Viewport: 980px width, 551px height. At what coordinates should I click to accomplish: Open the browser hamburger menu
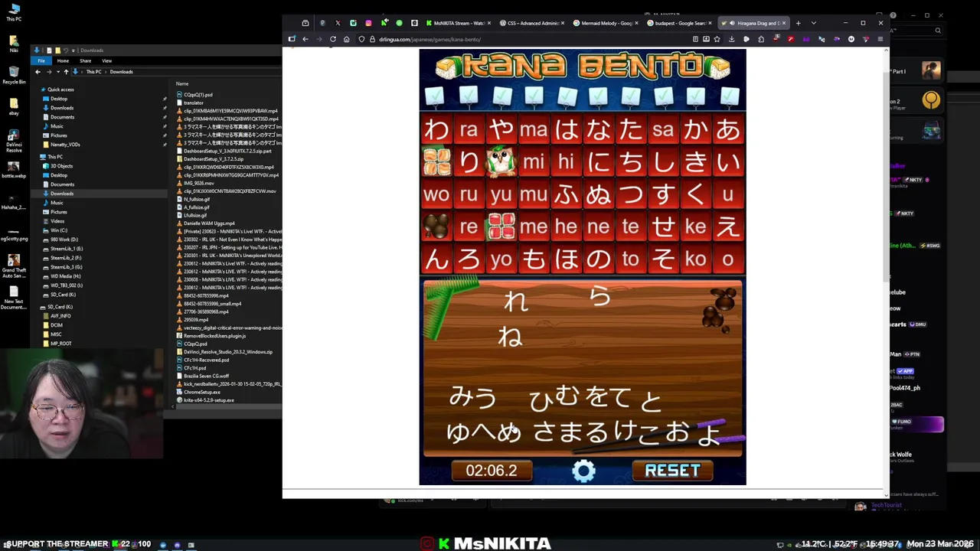point(880,39)
